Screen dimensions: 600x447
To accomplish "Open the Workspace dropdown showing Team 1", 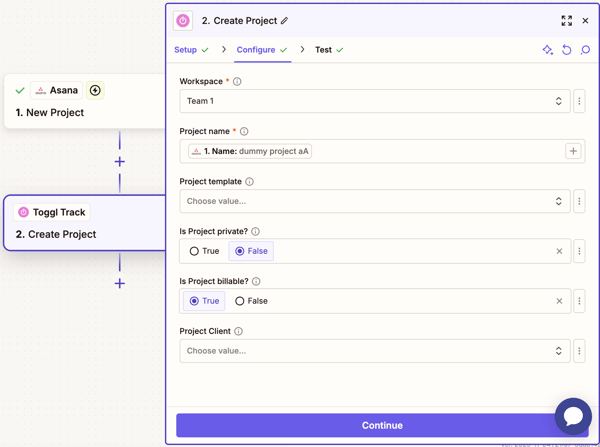I will point(374,101).
